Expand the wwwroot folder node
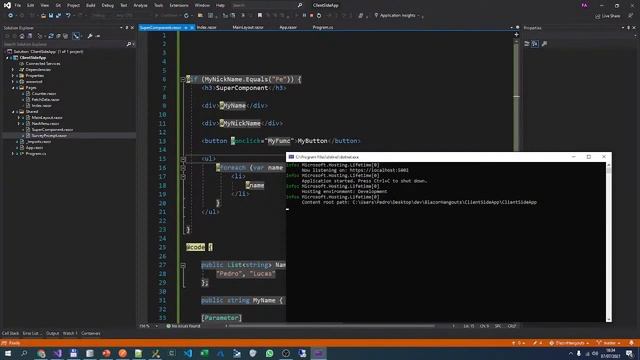 coord(13,82)
